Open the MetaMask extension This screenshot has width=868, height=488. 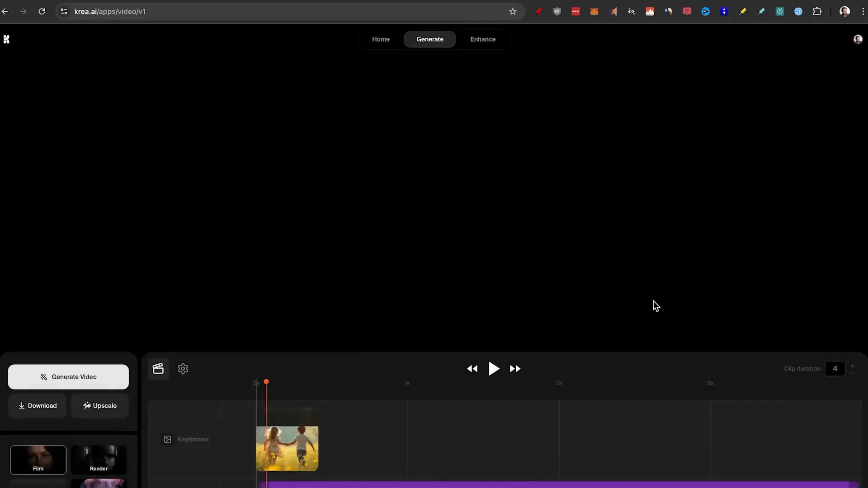pos(594,11)
